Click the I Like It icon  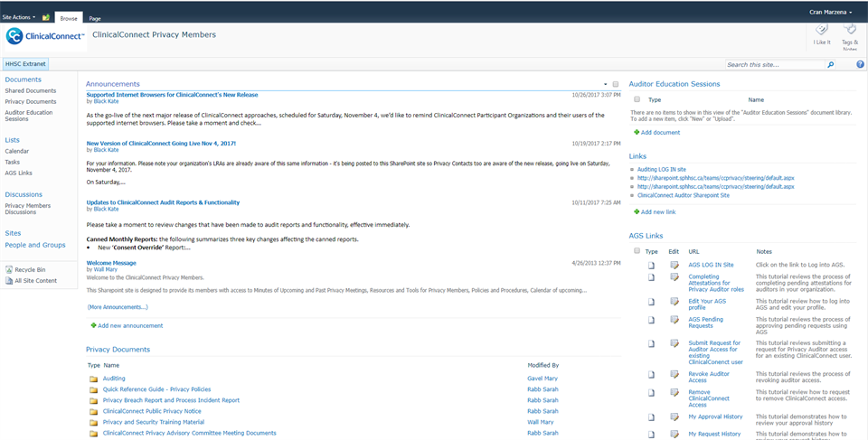coord(822,31)
